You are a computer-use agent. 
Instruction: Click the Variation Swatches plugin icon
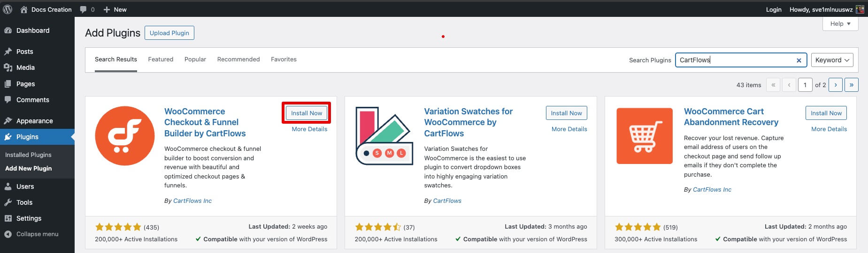pos(384,136)
